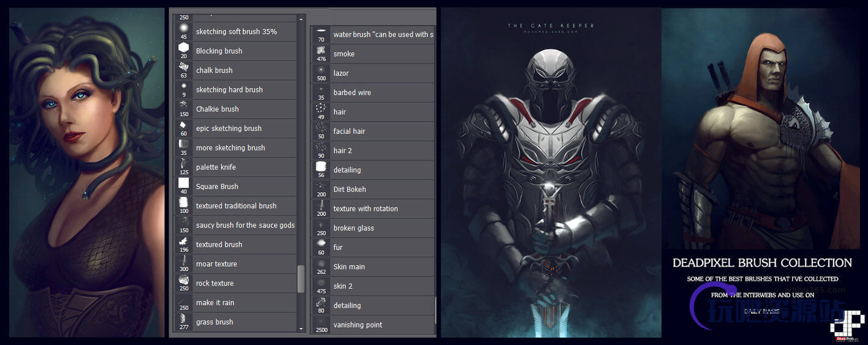Pick the palette knife brush icon
The width and height of the screenshot is (868, 345).
point(184,164)
